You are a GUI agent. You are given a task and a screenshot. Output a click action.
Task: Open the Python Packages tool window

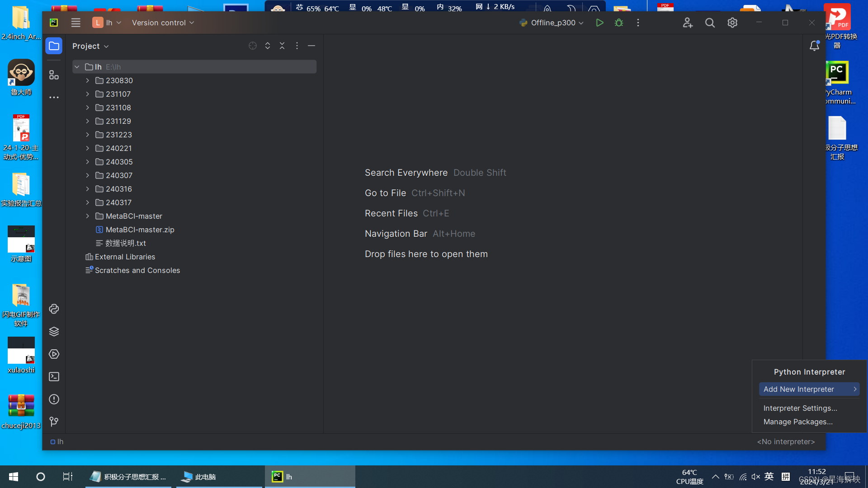click(x=54, y=332)
